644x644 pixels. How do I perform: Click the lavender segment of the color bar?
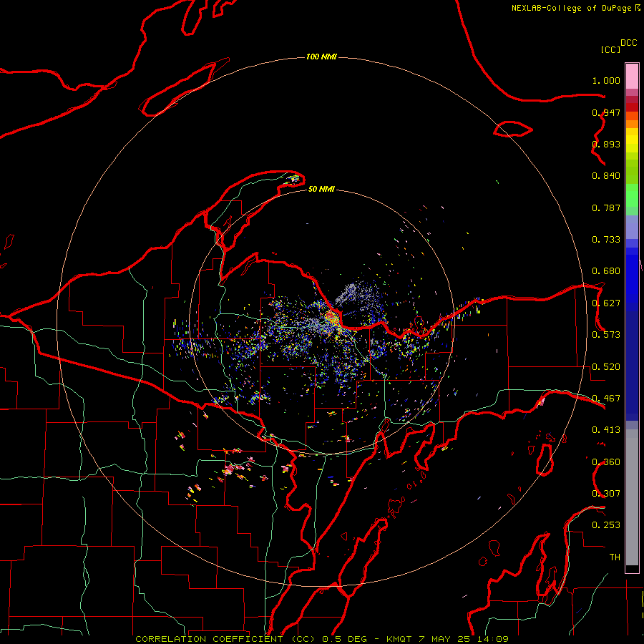coord(632,227)
